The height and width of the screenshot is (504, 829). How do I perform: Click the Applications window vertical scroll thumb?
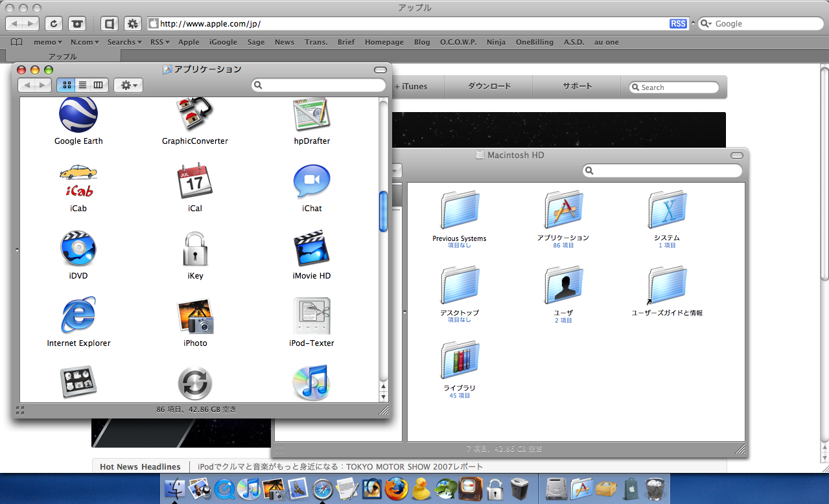pyautogui.click(x=383, y=211)
